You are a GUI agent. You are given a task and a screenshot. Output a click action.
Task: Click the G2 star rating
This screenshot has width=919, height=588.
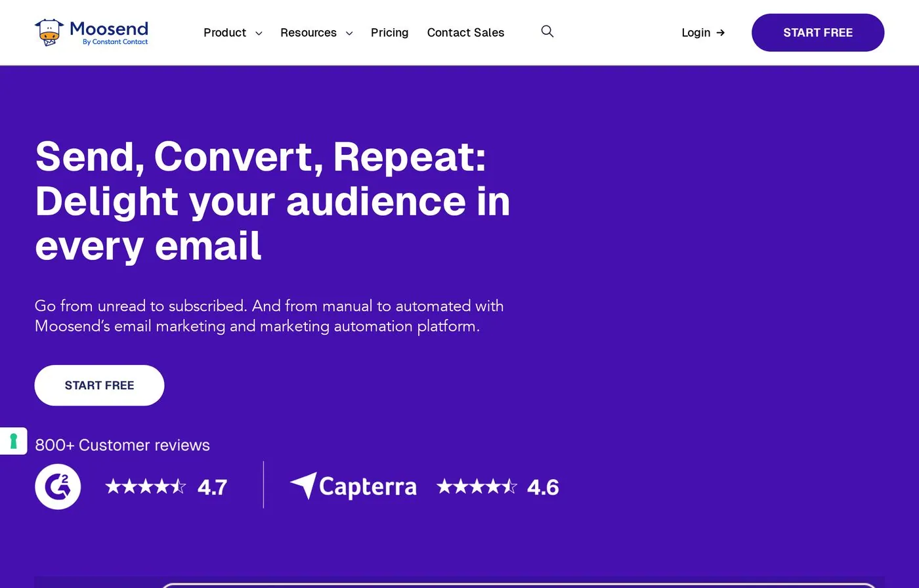pos(146,486)
